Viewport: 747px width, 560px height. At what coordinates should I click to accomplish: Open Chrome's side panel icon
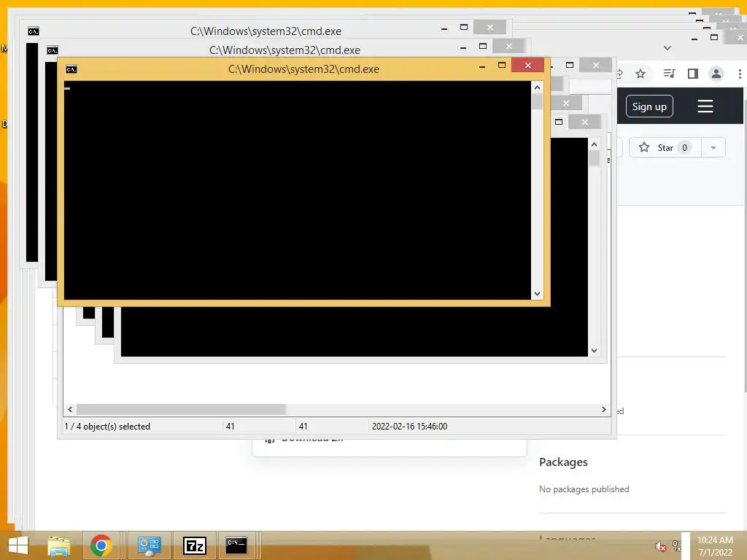(693, 74)
